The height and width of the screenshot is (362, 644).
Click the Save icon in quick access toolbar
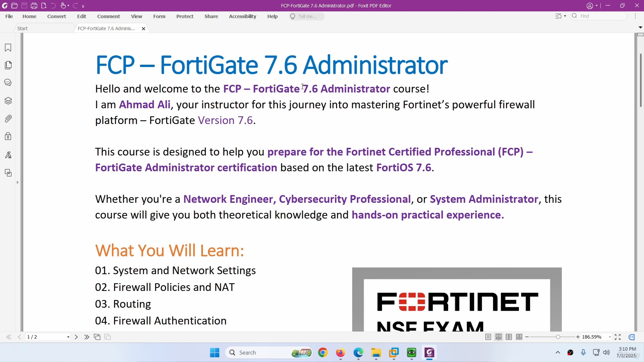[24, 6]
